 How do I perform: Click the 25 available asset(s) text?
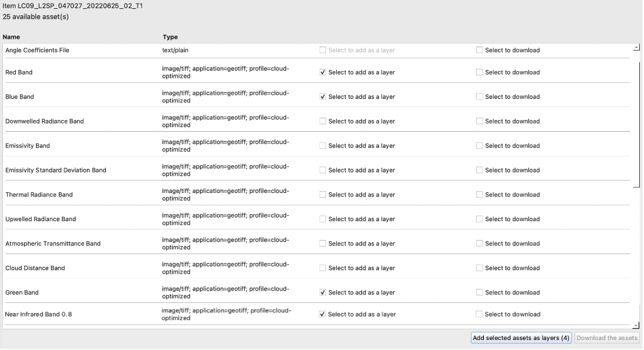[36, 17]
